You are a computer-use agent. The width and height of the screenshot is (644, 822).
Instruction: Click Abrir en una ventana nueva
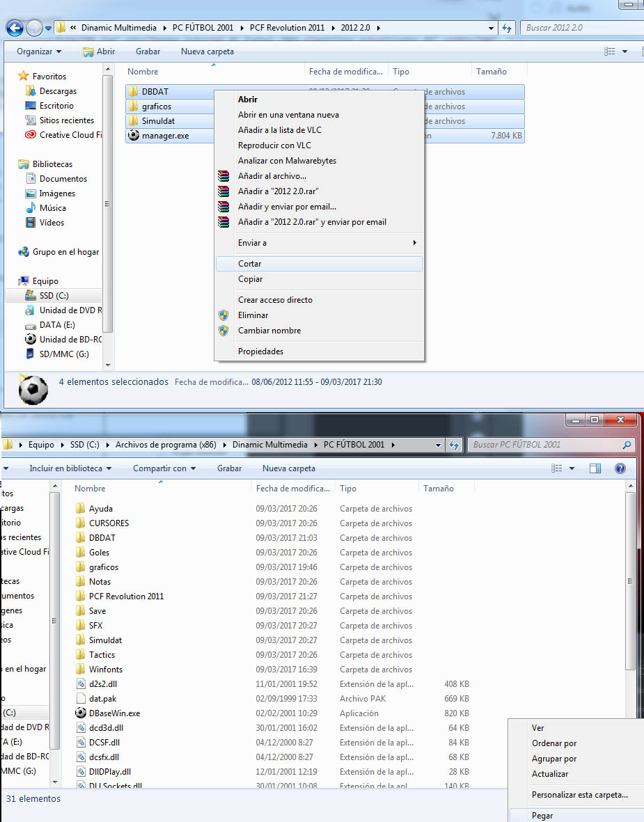319,115
